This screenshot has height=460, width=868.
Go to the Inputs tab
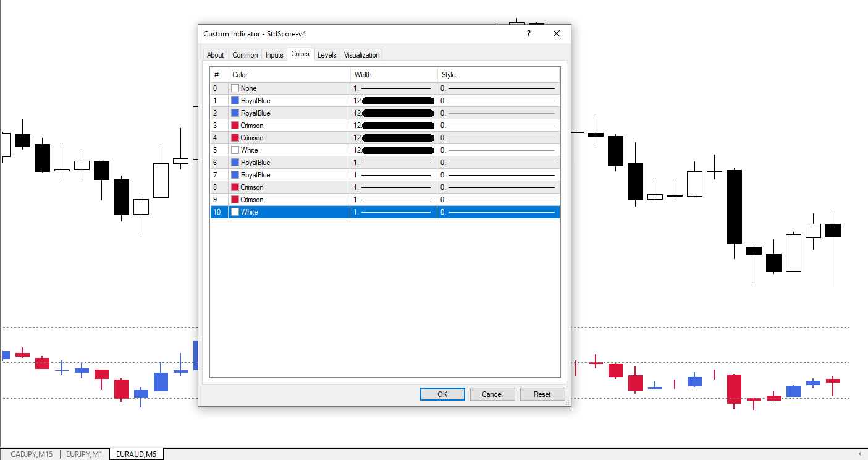pyautogui.click(x=274, y=55)
